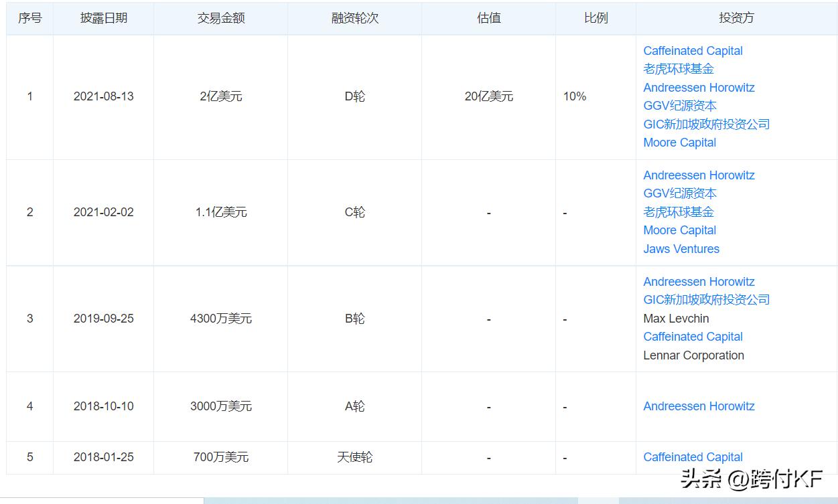This screenshot has height=504, width=838.
Task: Select the A轮 round cell
Action: 354,406
